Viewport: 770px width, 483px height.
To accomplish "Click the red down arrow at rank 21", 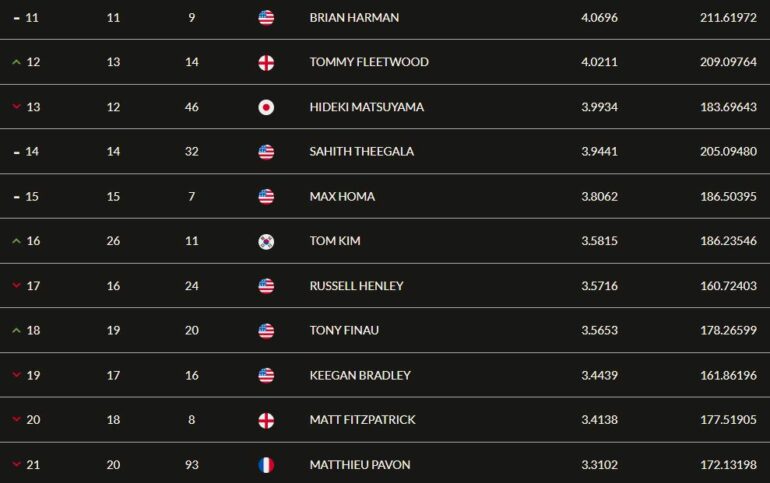I will [16, 464].
